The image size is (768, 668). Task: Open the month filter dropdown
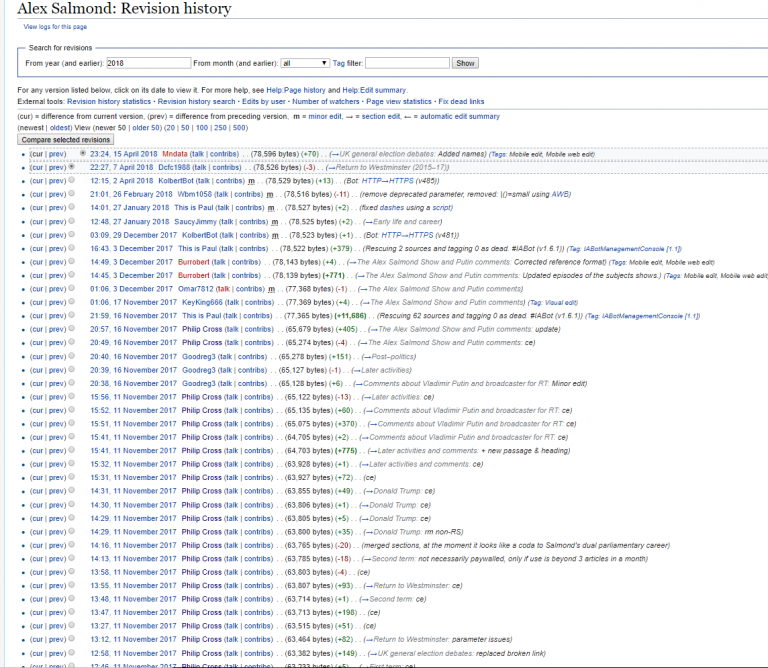304,63
